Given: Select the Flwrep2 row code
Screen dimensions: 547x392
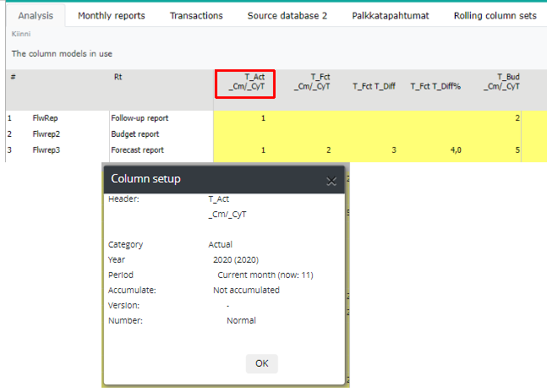Looking at the screenshot, I should coord(46,134).
